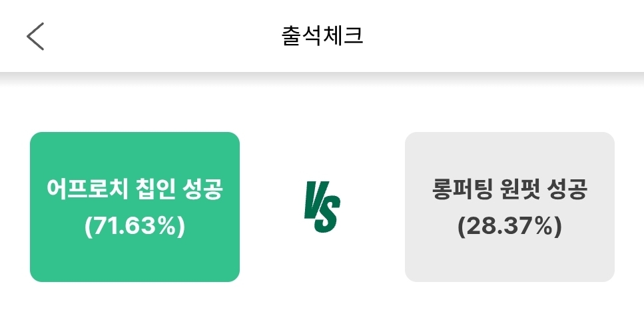The image size is (644, 322).
Task: Go back using the left arrow
Action: pos(35,36)
